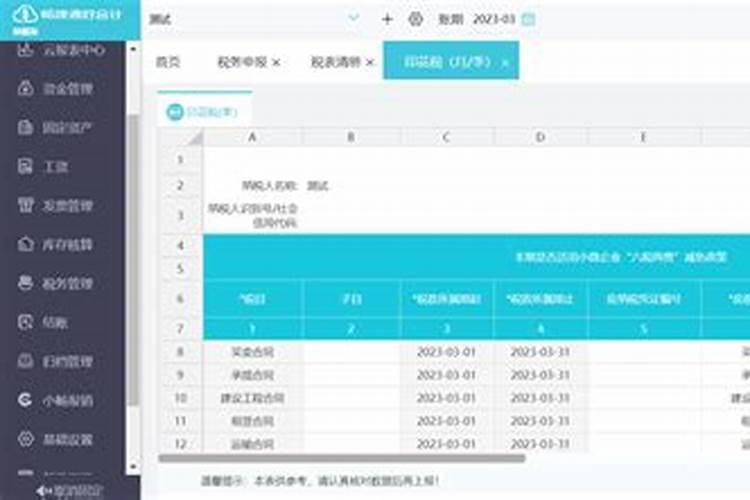Image resolution: width=750 pixels, height=500 pixels.
Task: Click 2023-03-31 in 运输合同 row
Action: point(540,444)
